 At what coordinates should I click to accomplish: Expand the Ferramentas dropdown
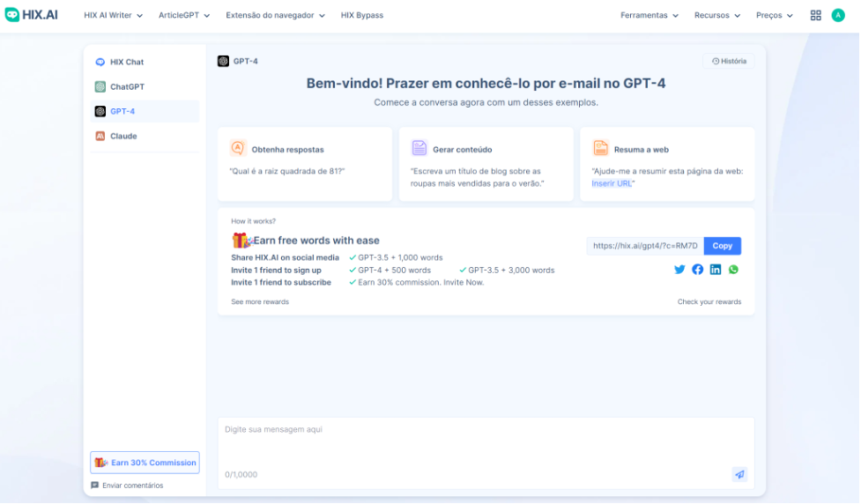[x=649, y=15]
